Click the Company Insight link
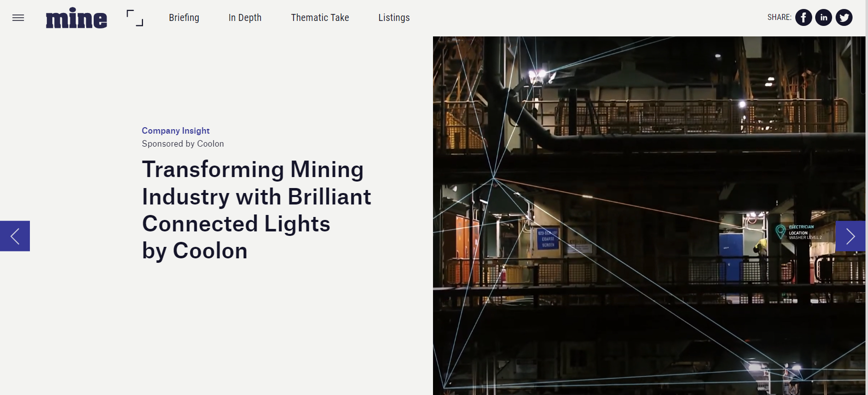868x395 pixels. (175, 131)
